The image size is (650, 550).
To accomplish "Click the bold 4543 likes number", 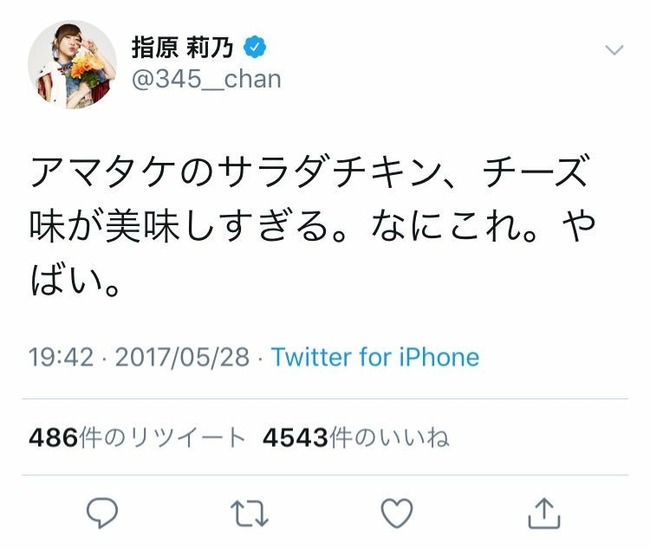I will pos(296,438).
